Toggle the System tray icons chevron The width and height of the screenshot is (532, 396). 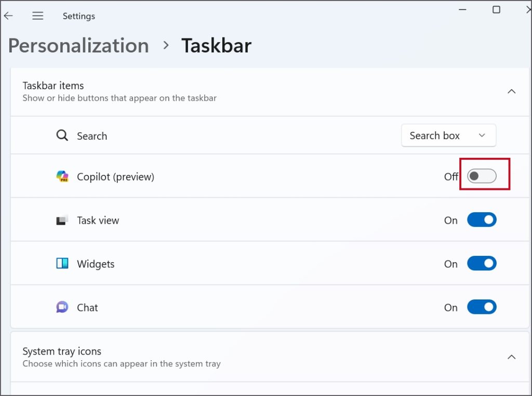pyautogui.click(x=511, y=357)
